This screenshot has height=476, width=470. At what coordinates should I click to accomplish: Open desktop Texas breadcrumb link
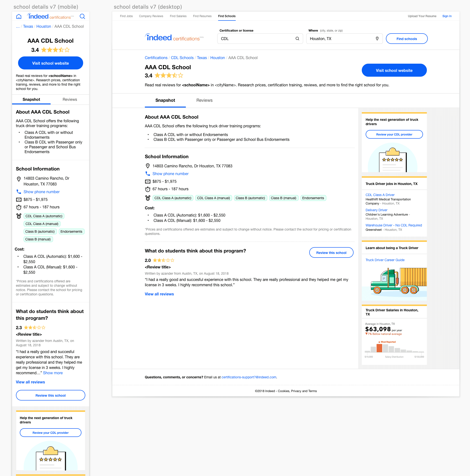pyautogui.click(x=202, y=58)
